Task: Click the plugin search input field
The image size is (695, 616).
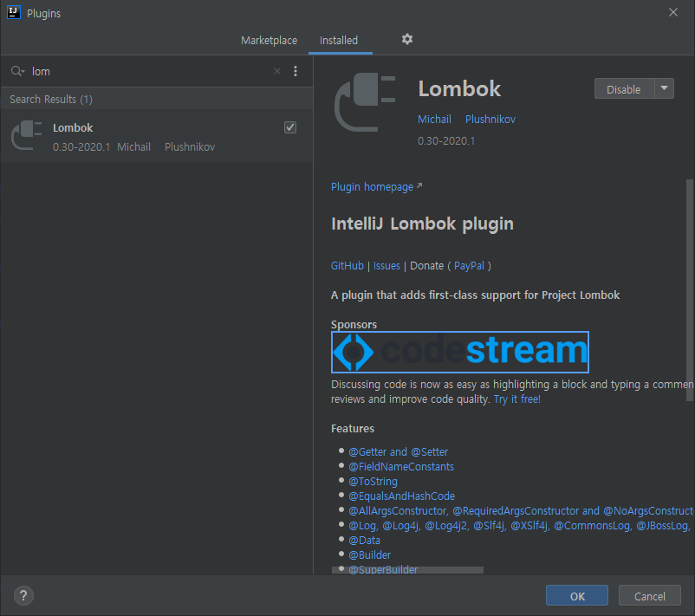Action: click(x=151, y=71)
